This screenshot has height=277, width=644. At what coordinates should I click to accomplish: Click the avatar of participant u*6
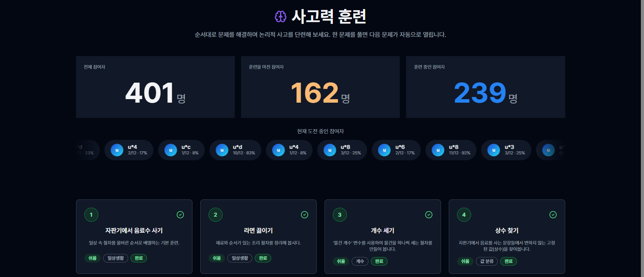click(x=384, y=150)
